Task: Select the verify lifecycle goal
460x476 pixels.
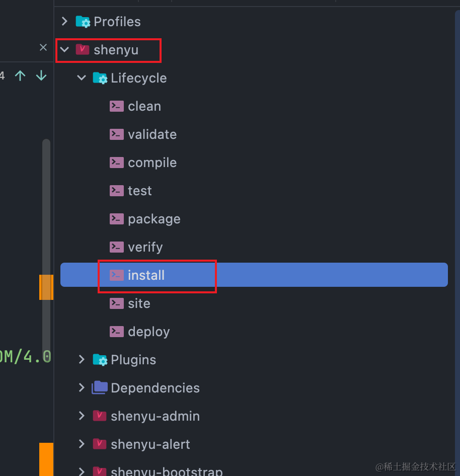Action: (145, 248)
